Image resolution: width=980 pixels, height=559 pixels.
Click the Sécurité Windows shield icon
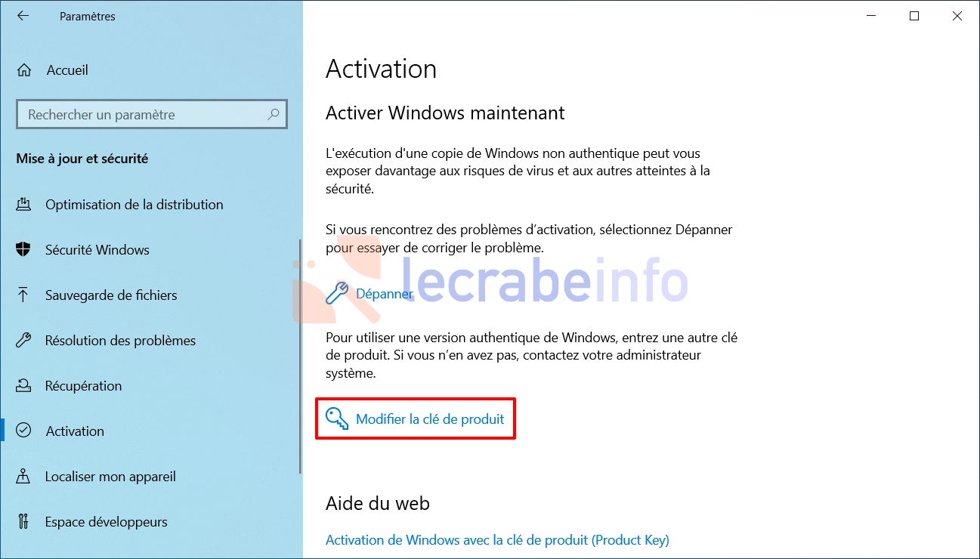coord(23,250)
